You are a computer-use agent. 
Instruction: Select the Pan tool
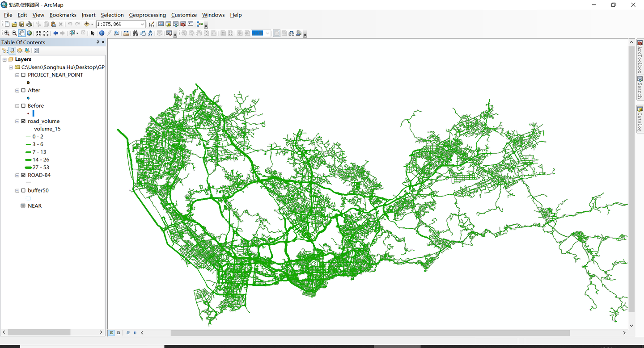tap(21, 33)
